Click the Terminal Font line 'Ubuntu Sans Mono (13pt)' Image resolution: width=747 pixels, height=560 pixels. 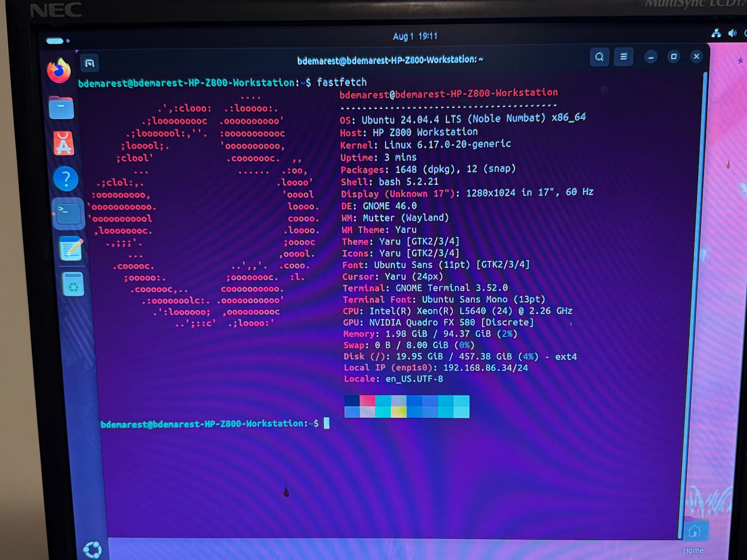pos(444,300)
